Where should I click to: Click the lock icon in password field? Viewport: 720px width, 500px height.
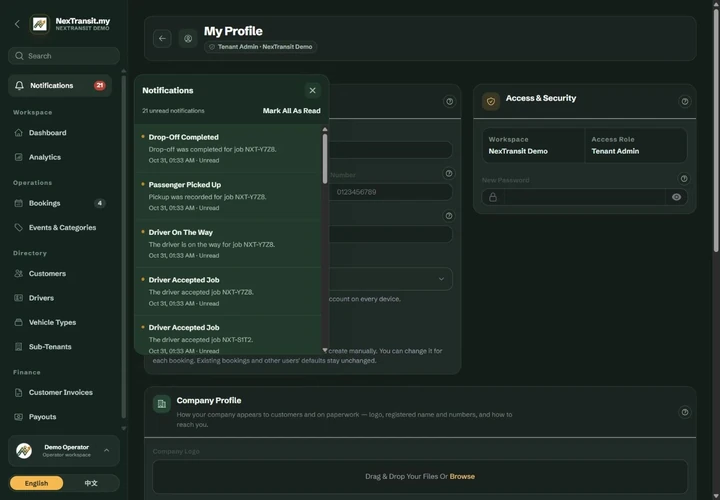493,197
